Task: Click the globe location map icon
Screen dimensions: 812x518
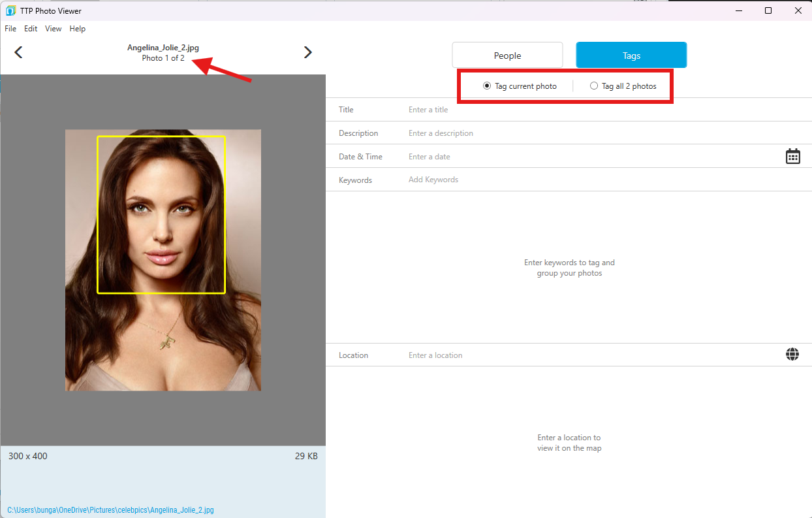Action: [792, 355]
